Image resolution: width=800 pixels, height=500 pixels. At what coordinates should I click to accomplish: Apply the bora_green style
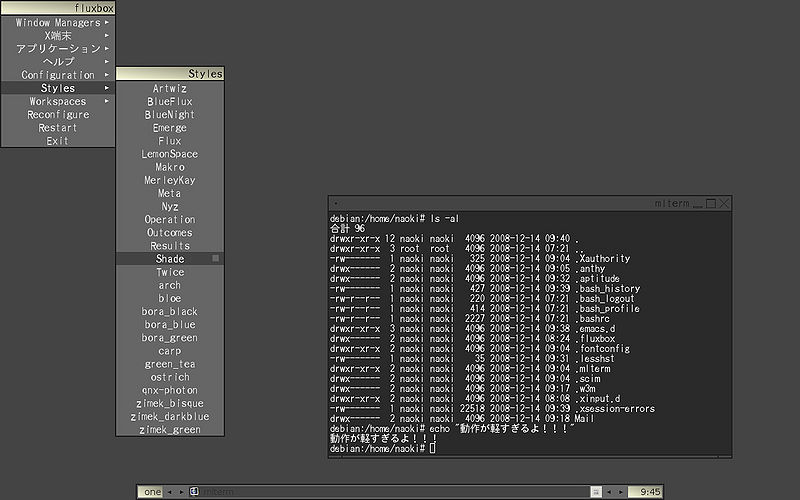(x=170, y=338)
